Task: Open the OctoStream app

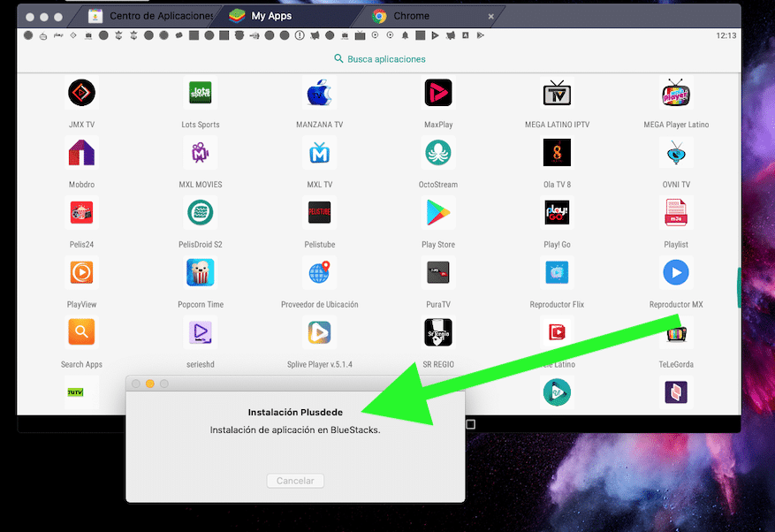Action: pyautogui.click(x=437, y=153)
